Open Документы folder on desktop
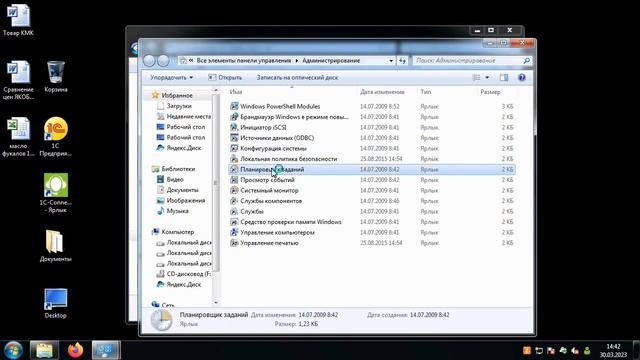 56,246
